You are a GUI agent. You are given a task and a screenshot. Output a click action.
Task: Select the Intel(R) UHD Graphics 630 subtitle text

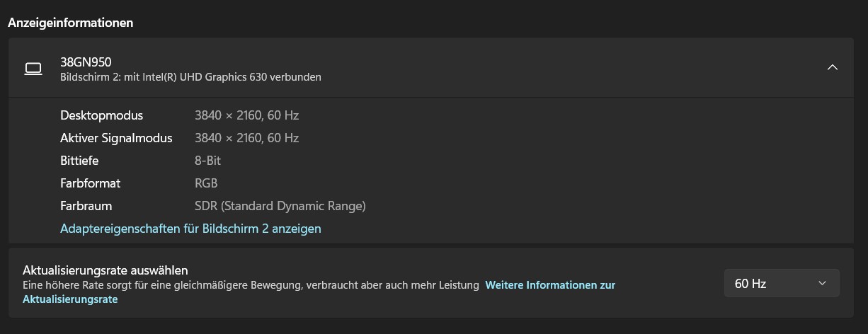click(x=190, y=76)
